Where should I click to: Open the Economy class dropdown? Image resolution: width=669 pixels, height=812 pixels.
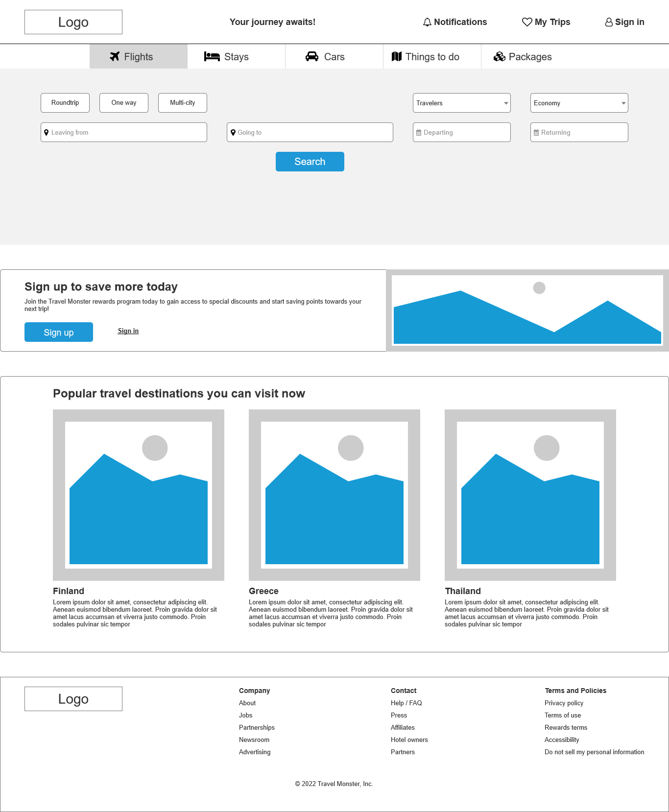coord(579,103)
